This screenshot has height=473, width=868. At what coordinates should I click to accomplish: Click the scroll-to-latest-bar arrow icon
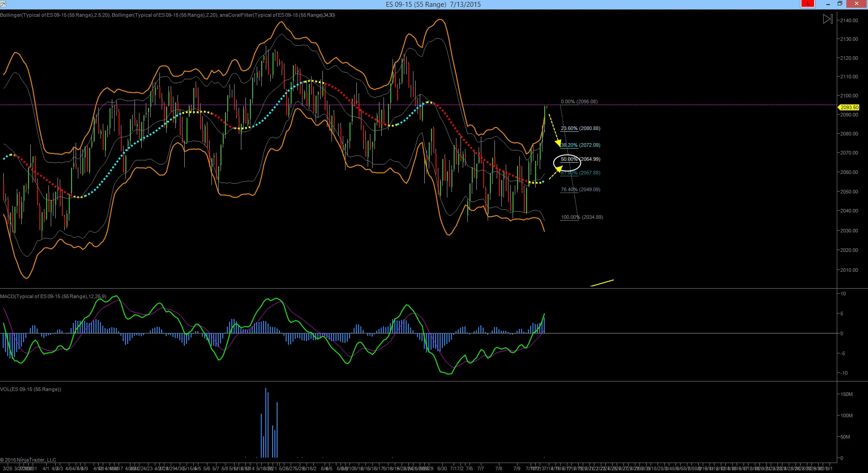click(x=827, y=19)
